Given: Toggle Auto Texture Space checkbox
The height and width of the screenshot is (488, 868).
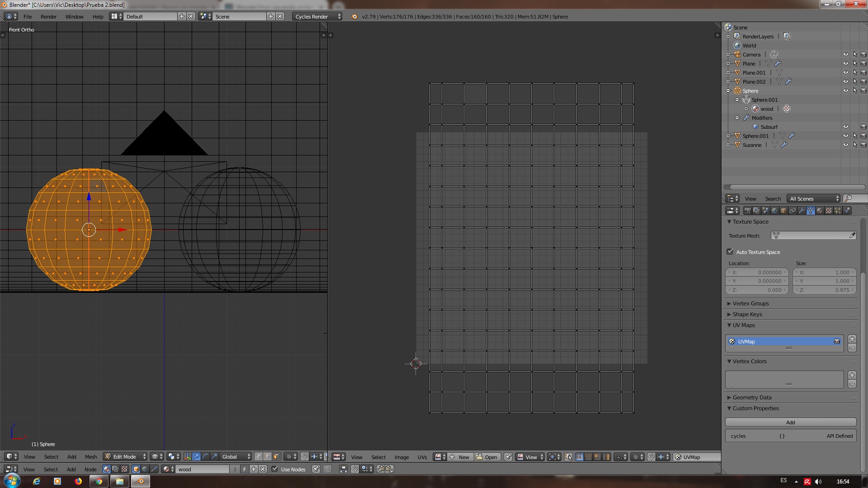Looking at the screenshot, I should click(730, 252).
